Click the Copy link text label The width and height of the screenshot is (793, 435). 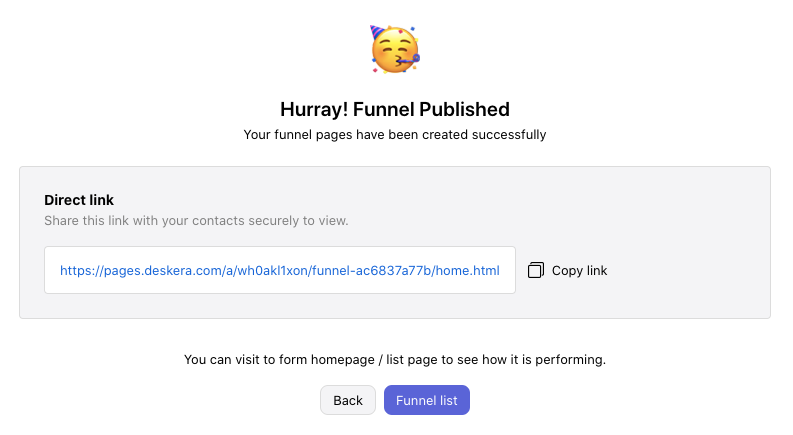579,271
